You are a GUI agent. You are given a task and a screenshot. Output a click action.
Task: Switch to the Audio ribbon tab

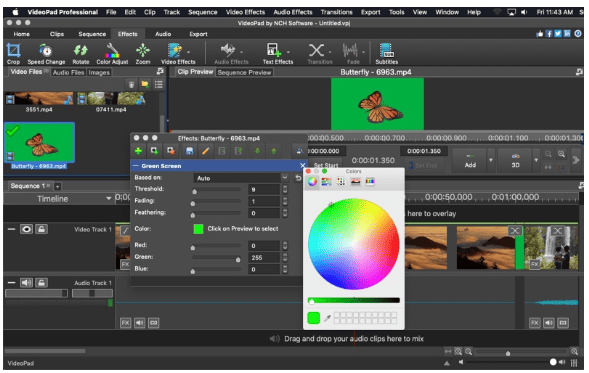(163, 34)
